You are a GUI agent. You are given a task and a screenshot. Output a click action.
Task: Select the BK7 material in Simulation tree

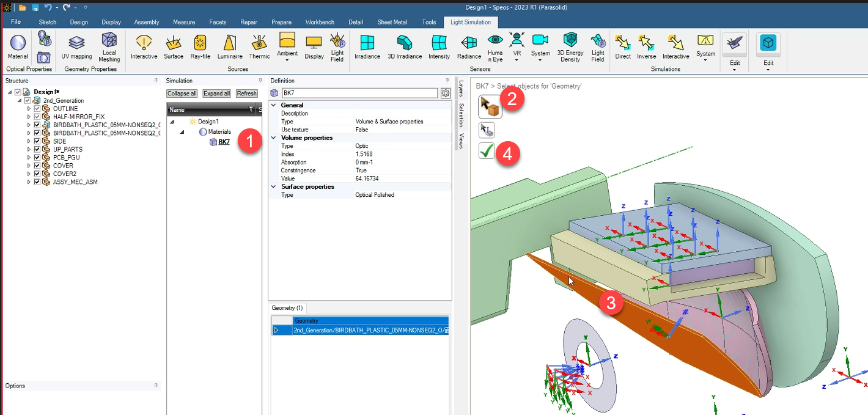pos(224,142)
